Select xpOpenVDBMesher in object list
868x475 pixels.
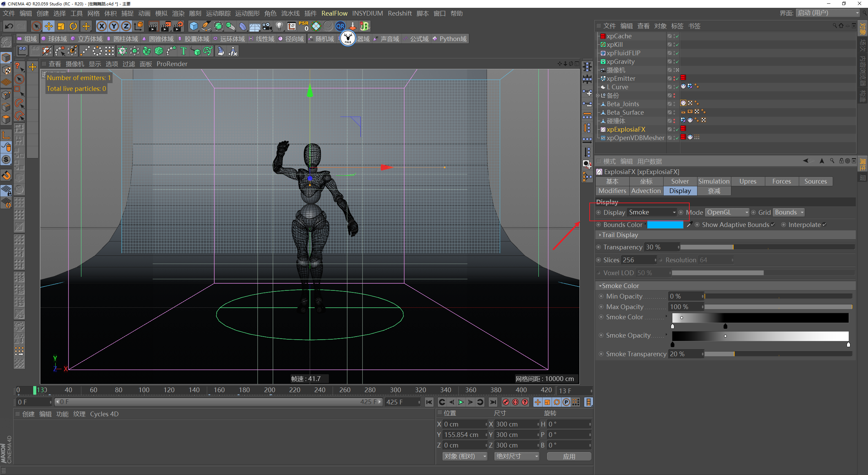[x=635, y=138]
